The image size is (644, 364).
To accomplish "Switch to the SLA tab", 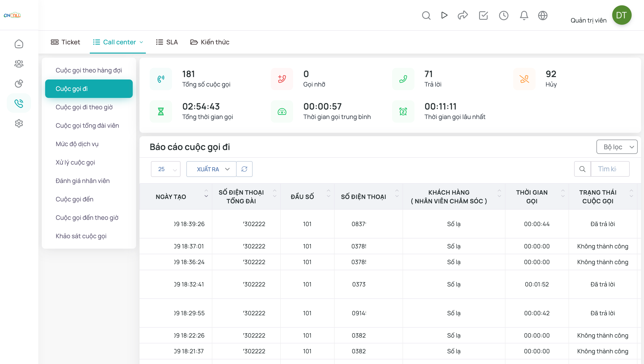I will pos(167,42).
